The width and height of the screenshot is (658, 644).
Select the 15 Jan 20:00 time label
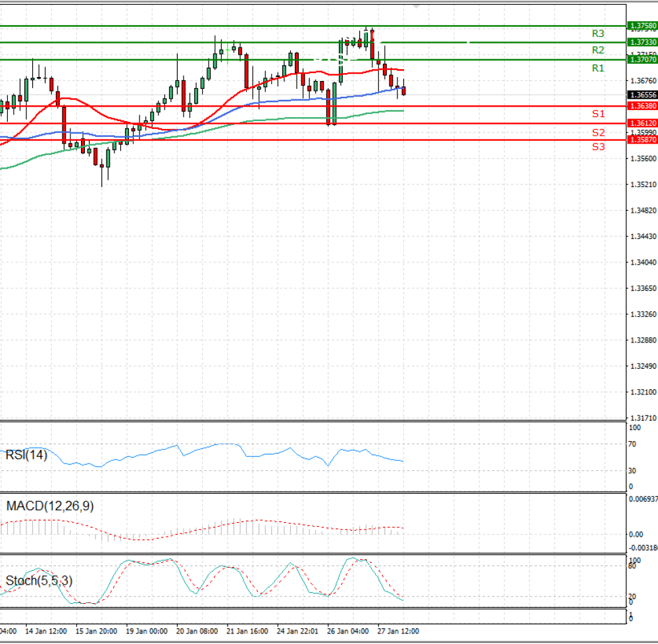[96, 631]
